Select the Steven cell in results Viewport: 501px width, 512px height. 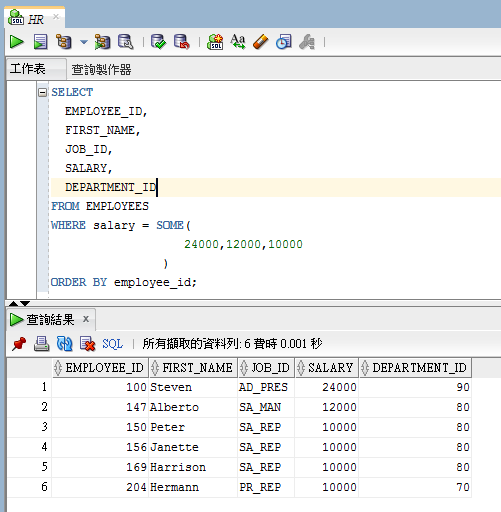[x=193, y=387]
